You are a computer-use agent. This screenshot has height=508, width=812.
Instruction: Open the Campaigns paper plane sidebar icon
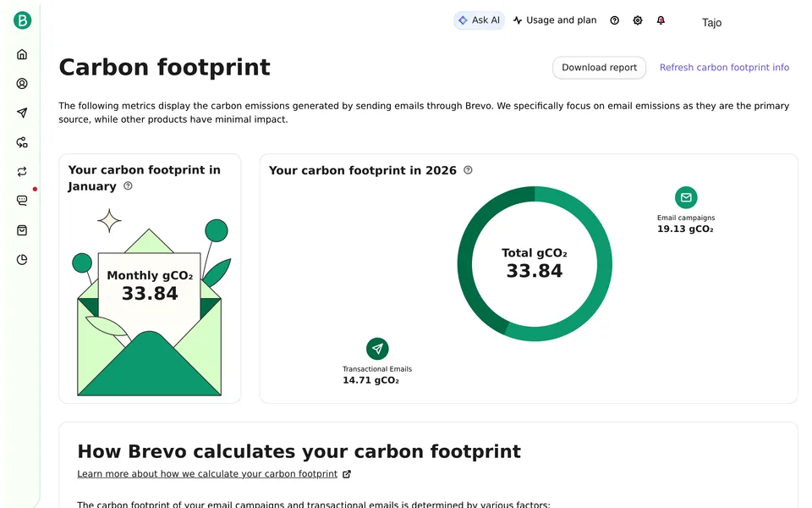(x=22, y=113)
